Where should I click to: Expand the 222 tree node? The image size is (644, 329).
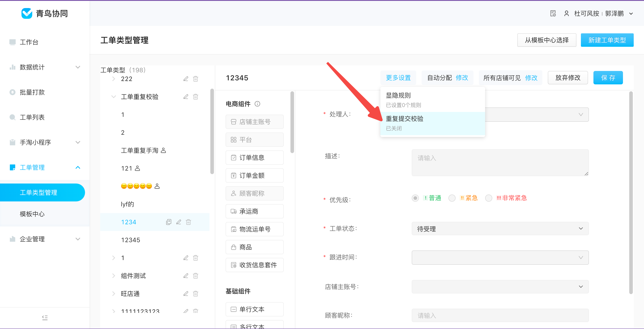[x=113, y=79]
